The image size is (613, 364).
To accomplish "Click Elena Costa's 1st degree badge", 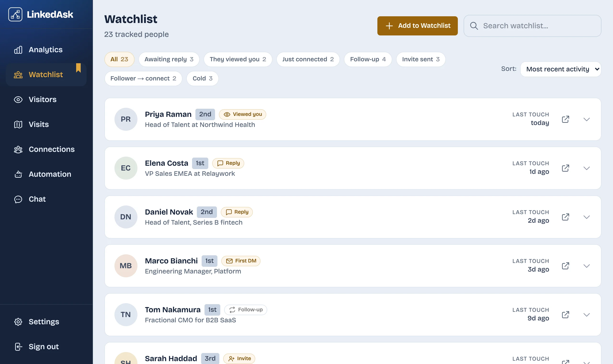I will pyautogui.click(x=200, y=163).
